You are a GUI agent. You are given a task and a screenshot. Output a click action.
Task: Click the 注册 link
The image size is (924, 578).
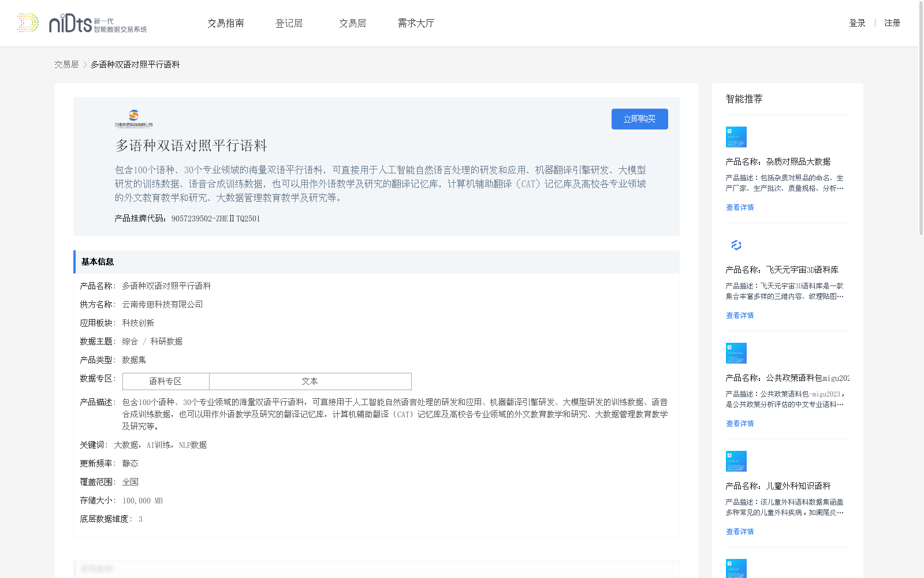[892, 23]
